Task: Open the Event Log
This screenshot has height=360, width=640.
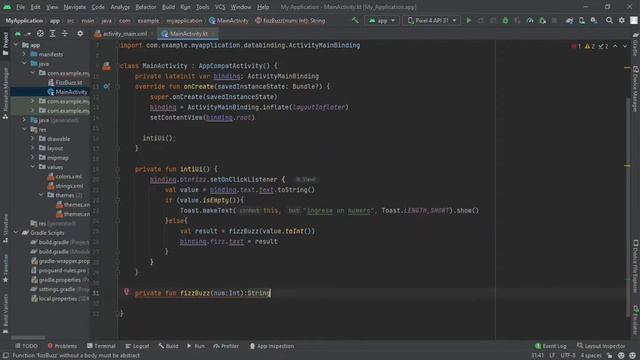Action: (551, 346)
